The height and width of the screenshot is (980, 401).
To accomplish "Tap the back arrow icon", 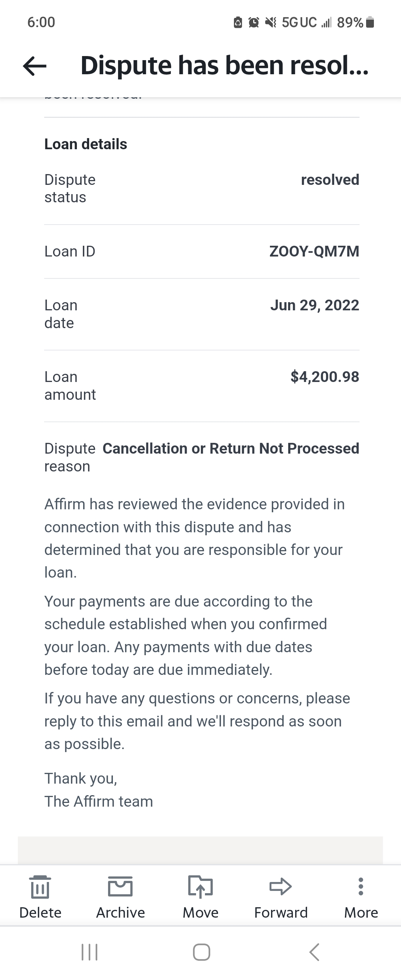I will click(x=35, y=66).
